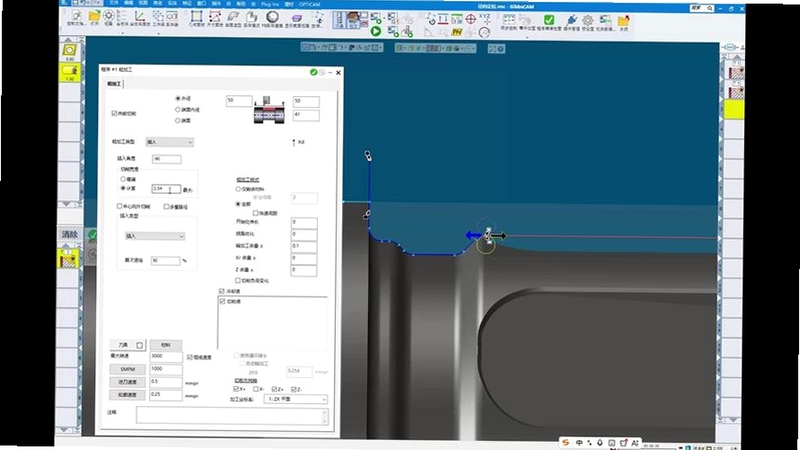800x450 pixels.
Task: Click the 3000 max speed field
Action: (166, 357)
